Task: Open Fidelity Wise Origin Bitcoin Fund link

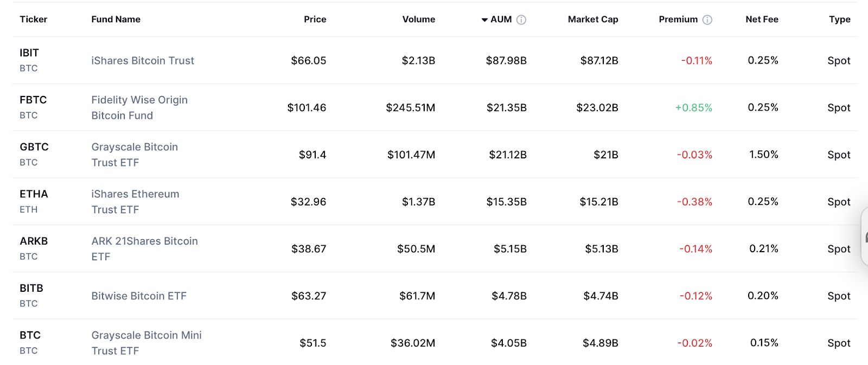Action: (139, 107)
